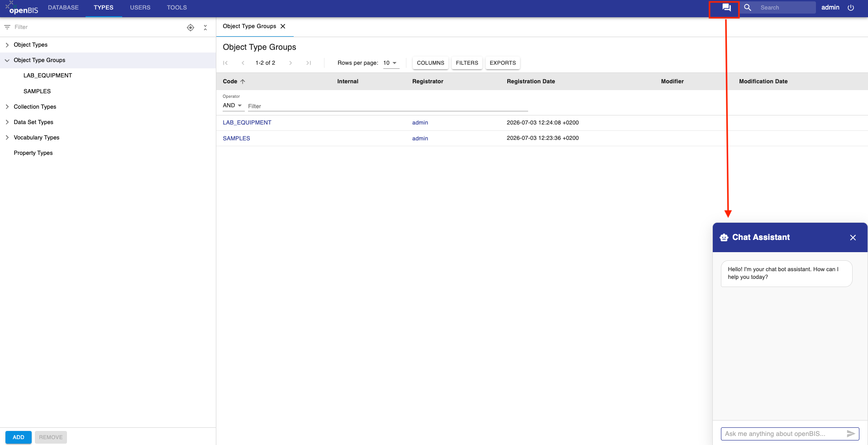Open the TOOLS menu
The image size is (868, 445).
click(x=177, y=8)
